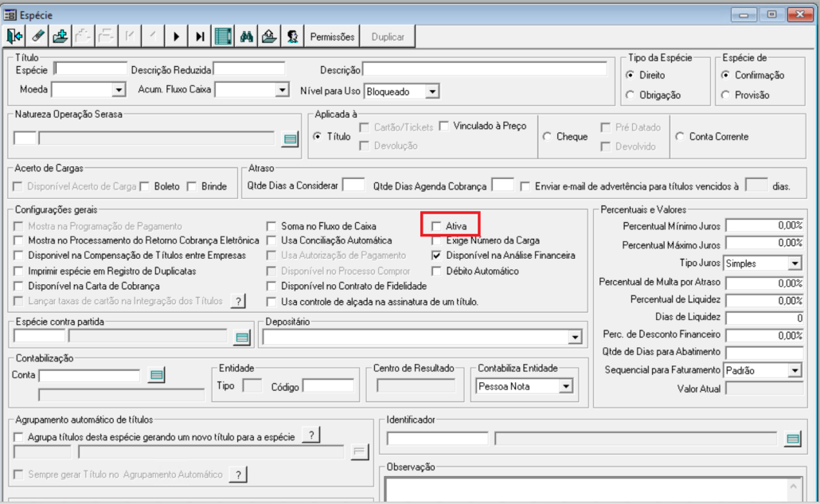Image resolution: width=820 pixels, height=504 pixels.
Task: Go to next record arrow
Action: [x=176, y=37]
